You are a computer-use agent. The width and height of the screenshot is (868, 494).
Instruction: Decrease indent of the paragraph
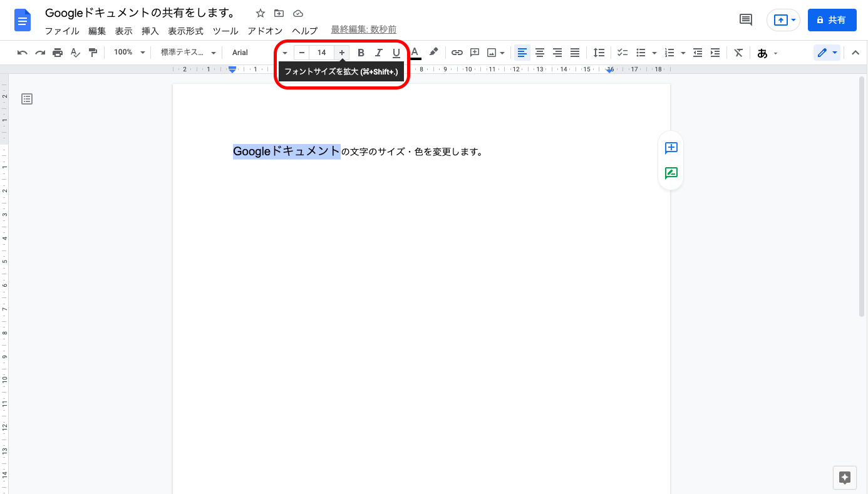698,53
